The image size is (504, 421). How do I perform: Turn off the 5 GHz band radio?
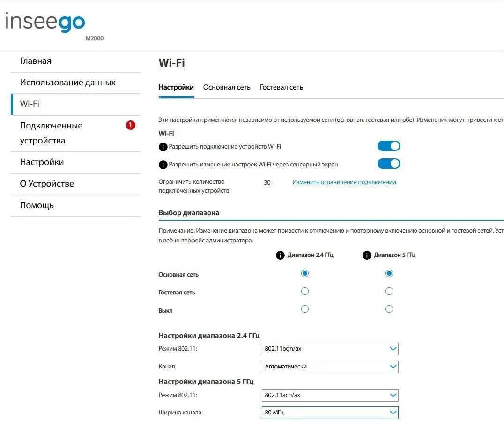[x=389, y=309]
